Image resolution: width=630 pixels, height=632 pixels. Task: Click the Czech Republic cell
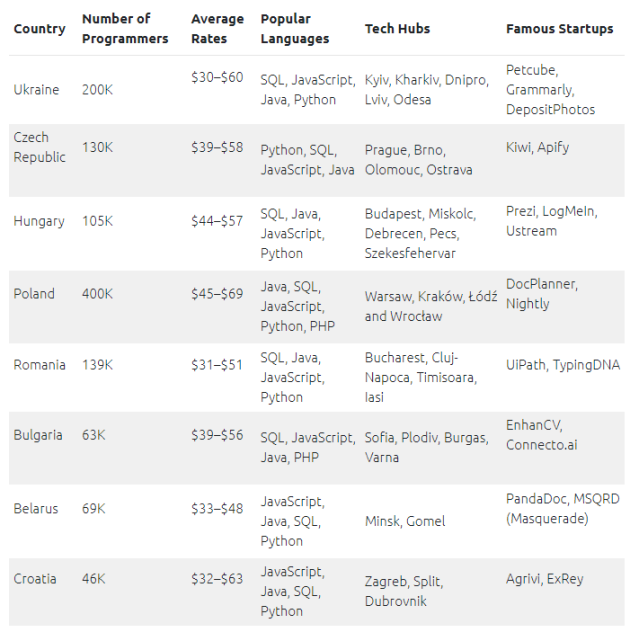click(39, 147)
